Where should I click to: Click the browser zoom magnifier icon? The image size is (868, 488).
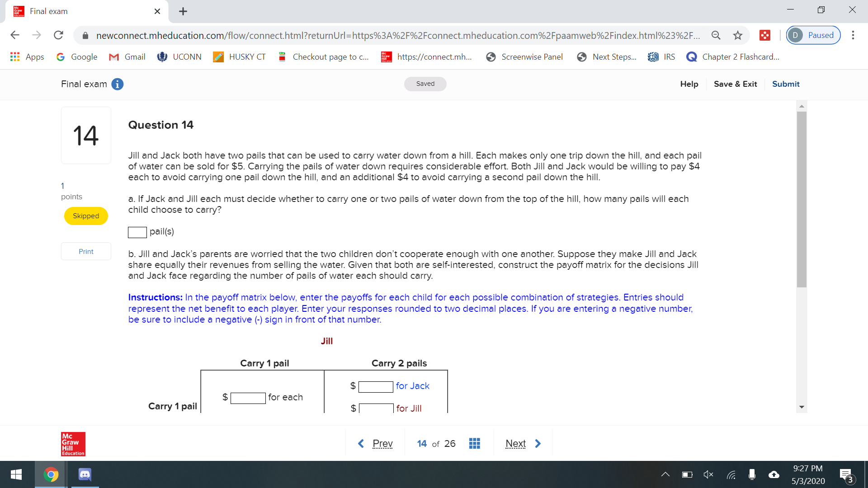(716, 35)
